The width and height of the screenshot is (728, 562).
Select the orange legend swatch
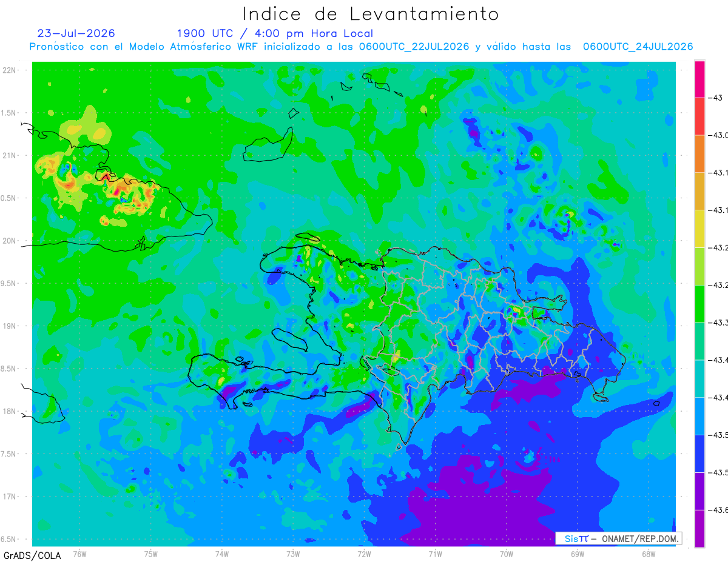tap(699, 153)
